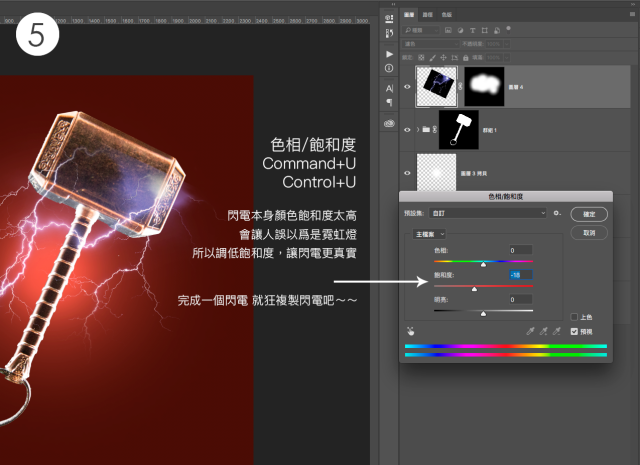Viewport: 640px width, 465px height.
Task: Open the Actions panel play icon
Action: click(389, 52)
